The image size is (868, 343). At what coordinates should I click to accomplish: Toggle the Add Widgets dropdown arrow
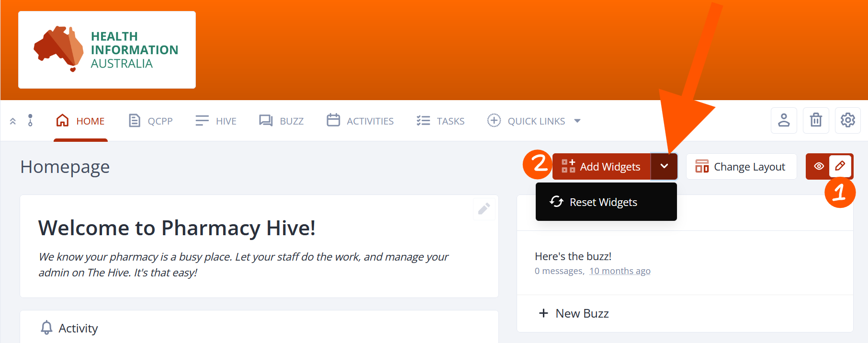click(664, 167)
